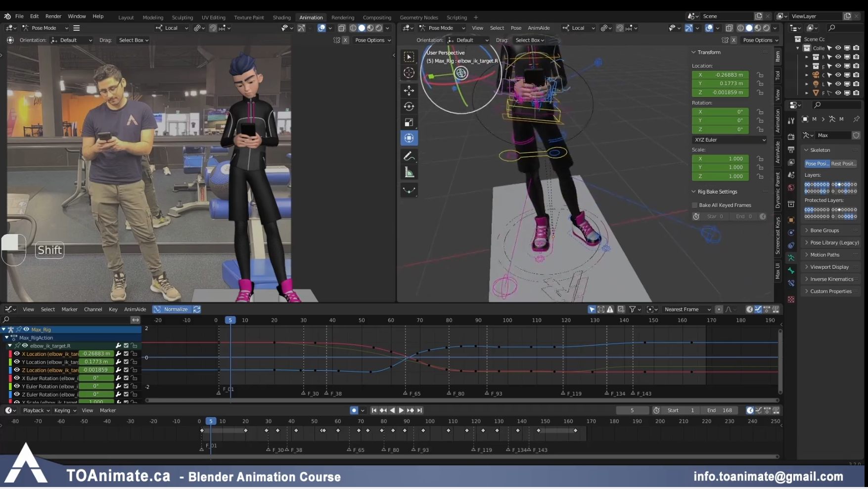Open the Keying dropdown in the timeline
The width and height of the screenshot is (868, 489).
tap(65, 410)
